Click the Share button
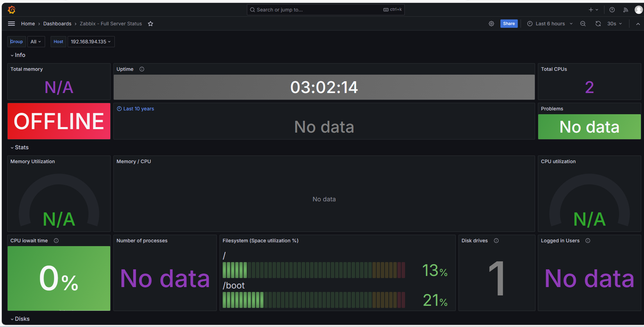644x327 pixels. tap(509, 24)
